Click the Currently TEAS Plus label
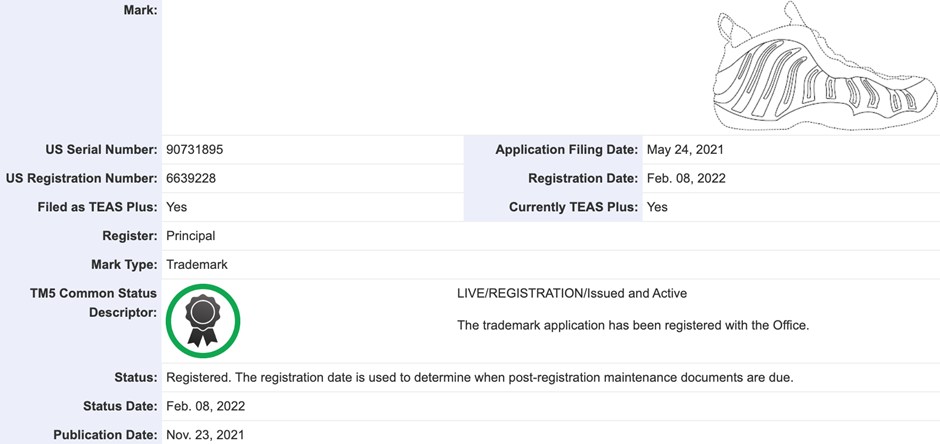 coord(574,207)
